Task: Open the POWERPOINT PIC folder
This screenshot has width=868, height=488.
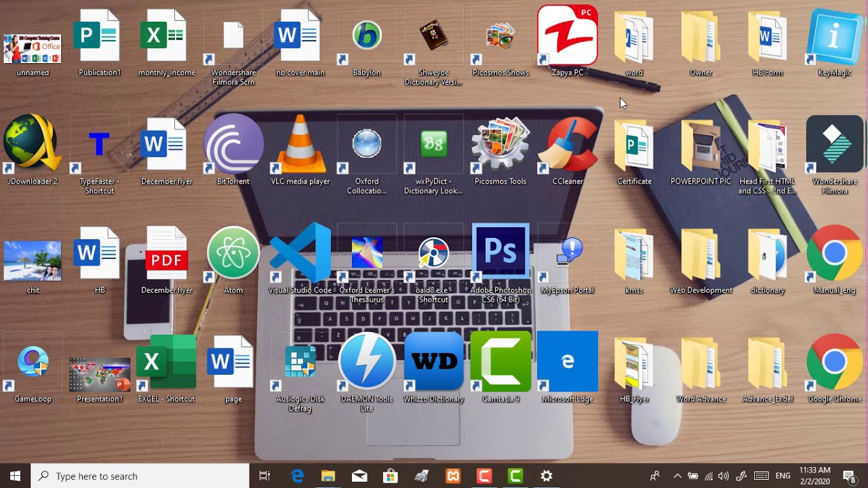Action: (701, 145)
